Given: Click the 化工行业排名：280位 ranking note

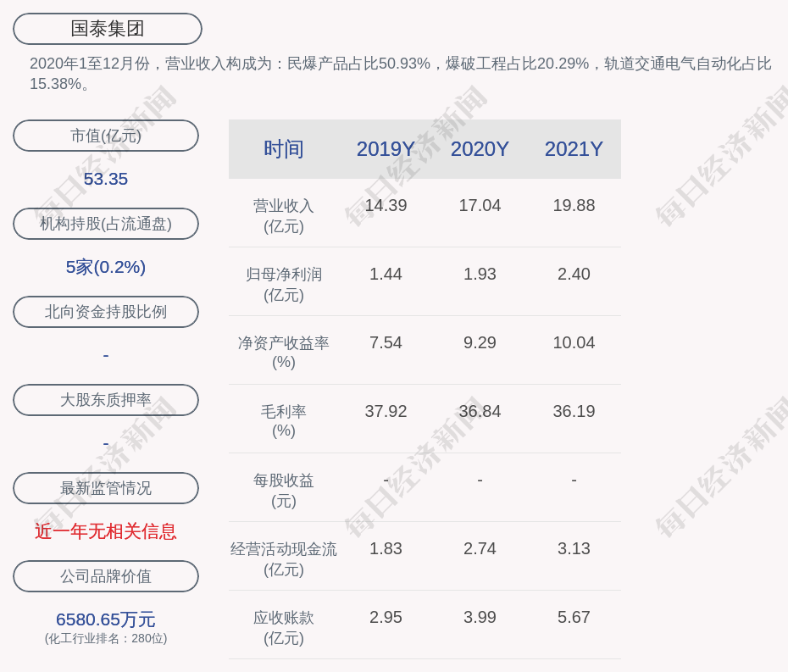Looking at the screenshot, I should pyautogui.click(x=106, y=639).
